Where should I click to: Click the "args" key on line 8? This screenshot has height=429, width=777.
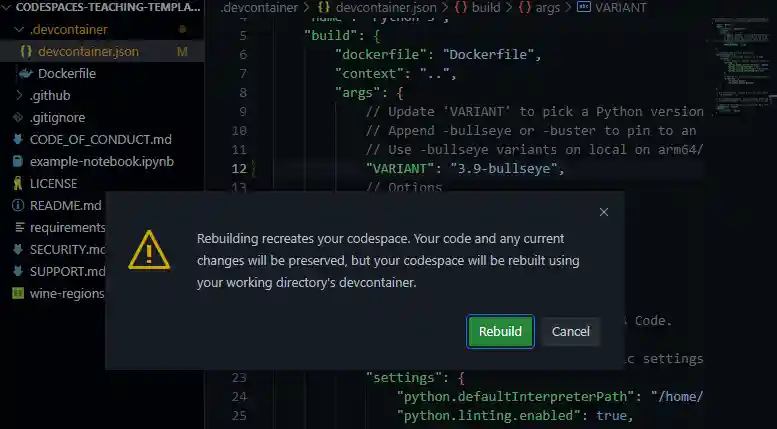coord(358,92)
